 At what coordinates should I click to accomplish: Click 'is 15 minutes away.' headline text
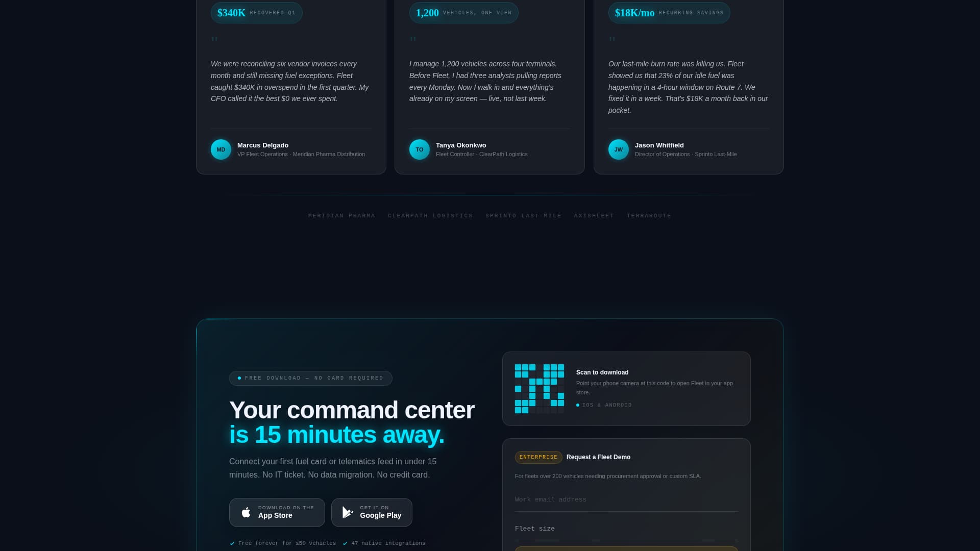[337, 435]
